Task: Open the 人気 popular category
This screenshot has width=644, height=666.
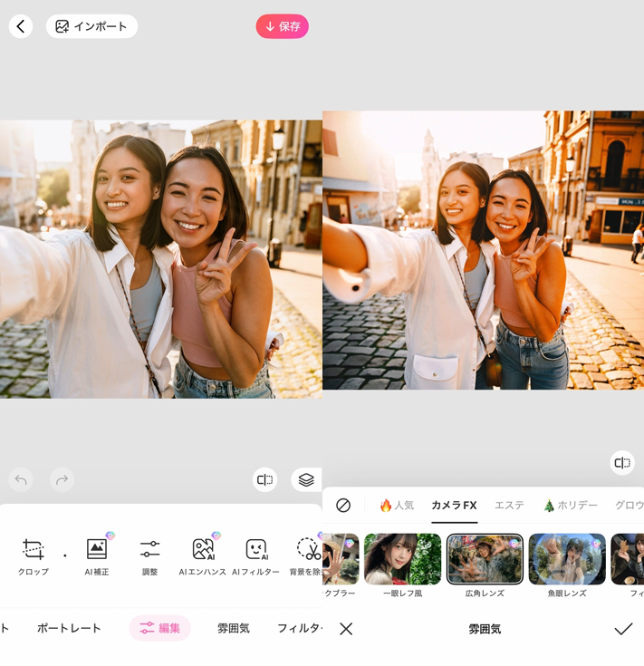Action: [397, 506]
